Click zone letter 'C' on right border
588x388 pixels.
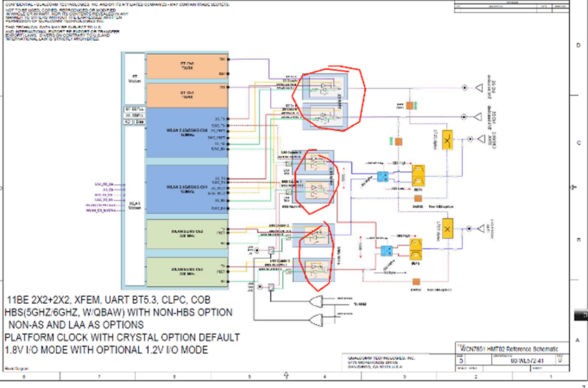pos(579,143)
